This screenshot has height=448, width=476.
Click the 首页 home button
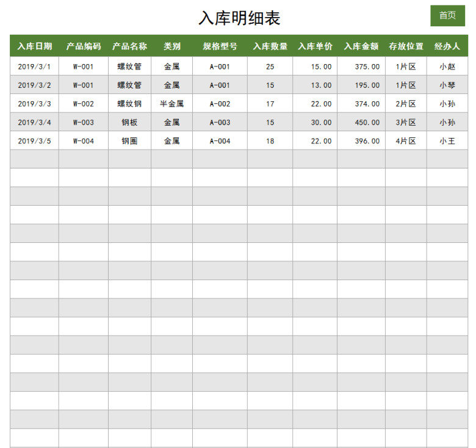pos(447,15)
